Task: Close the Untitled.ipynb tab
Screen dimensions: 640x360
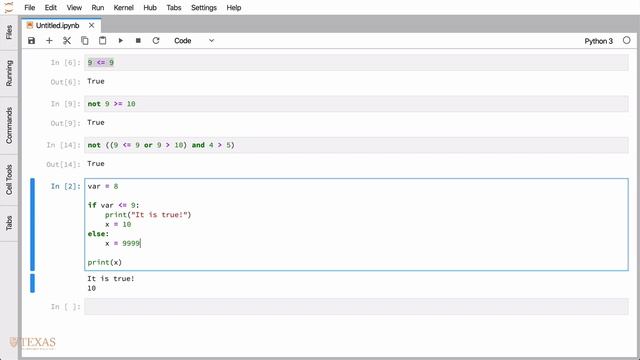Action: tap(91, 25)
